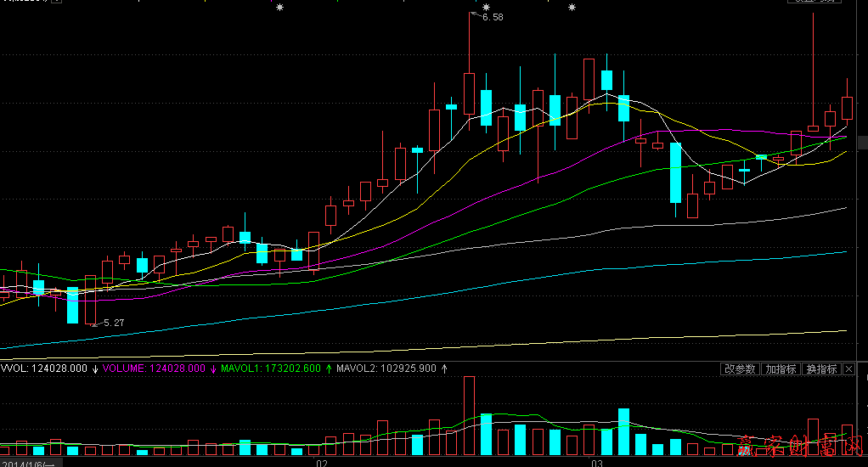Image resolution: width=868 pixels, height=467 pixels.
Task: Click the 2014/1/6 date label
Action: tap(27, 464)
